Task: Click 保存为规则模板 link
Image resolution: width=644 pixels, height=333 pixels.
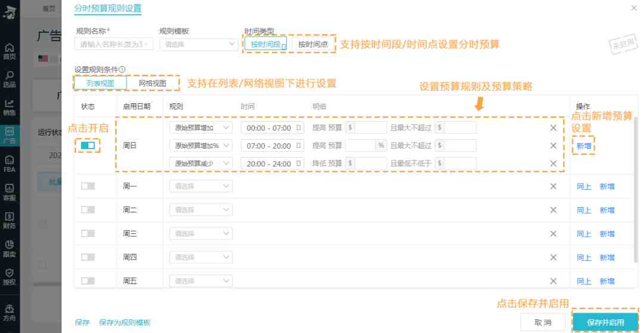Action: point(125,322)
